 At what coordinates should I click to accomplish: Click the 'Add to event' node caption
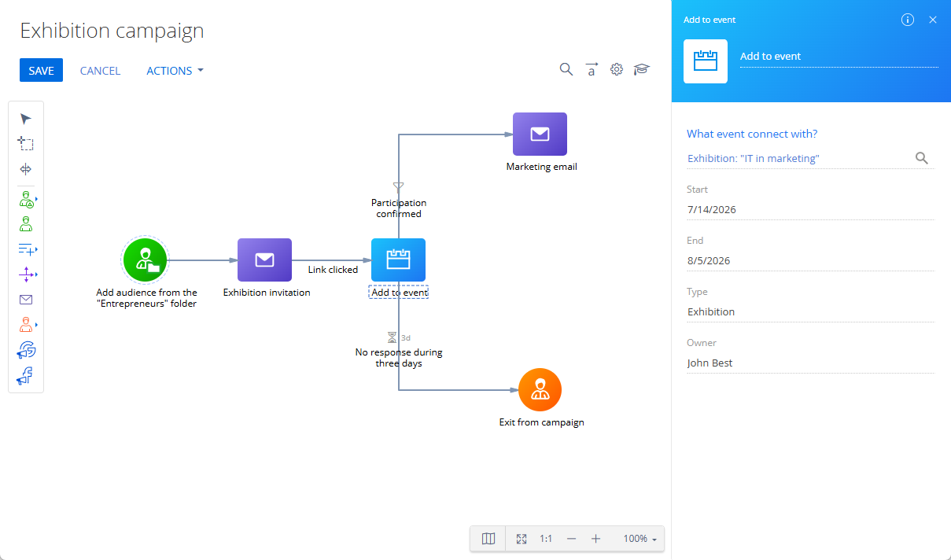coord(399,293)
